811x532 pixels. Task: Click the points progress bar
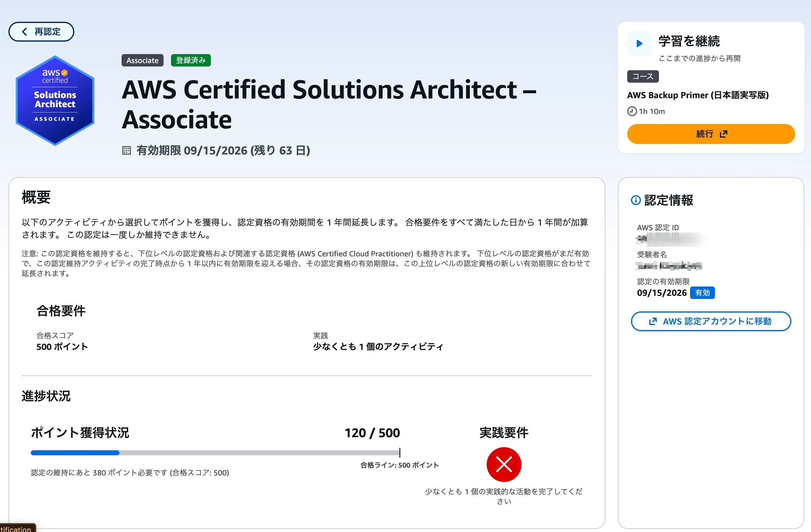coord(215,453)
